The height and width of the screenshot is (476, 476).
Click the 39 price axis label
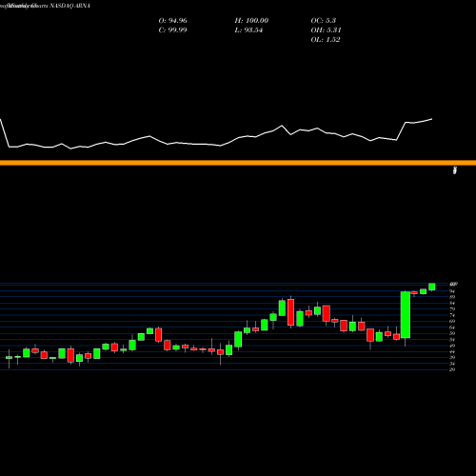click(452, 357)
